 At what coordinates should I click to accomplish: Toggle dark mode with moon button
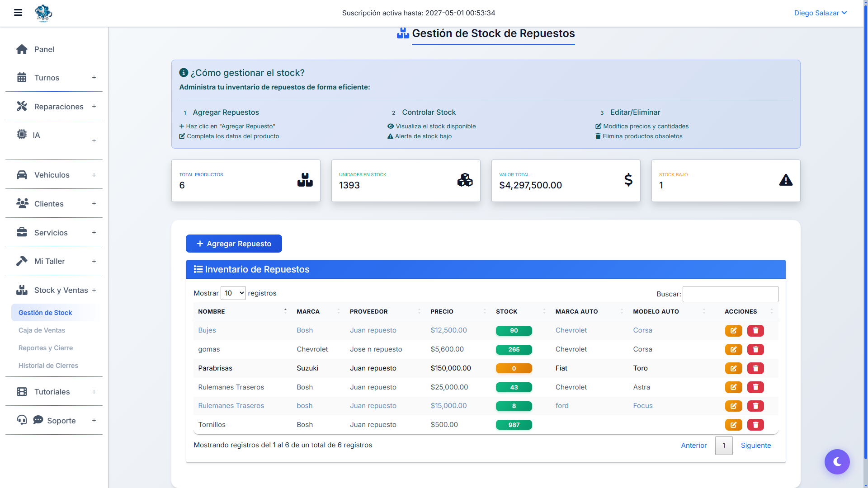point(837,461)
